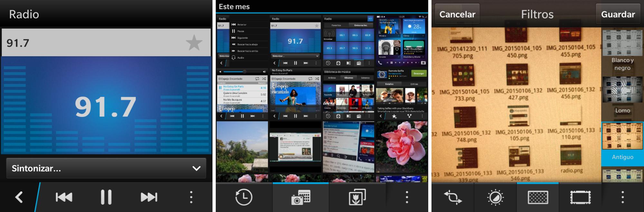
Task: Open the brightness enhancement tool
Action: [495, 197]
